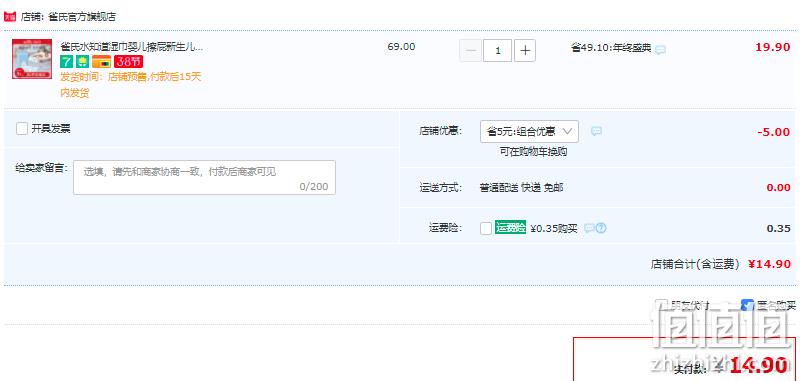Decrease the quantity with the minus button
The image size is (800, 381).
pyautogui.click(x=471, y=50)
